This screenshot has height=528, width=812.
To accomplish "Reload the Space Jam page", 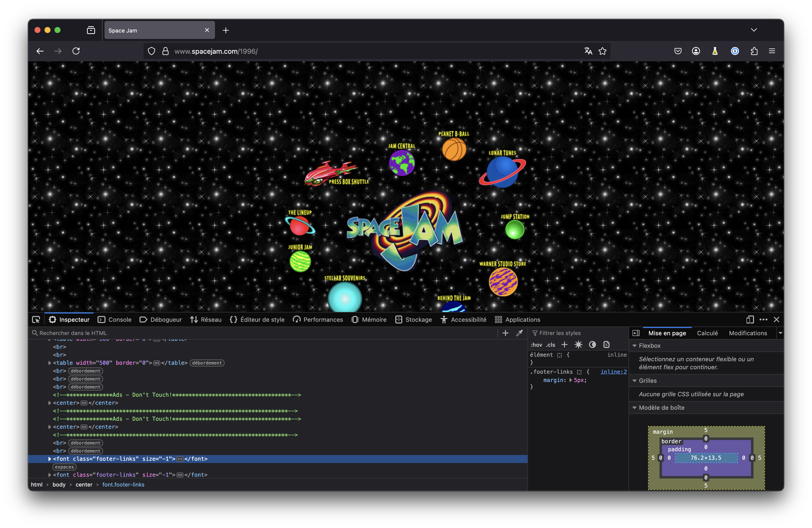I will tap(76, 51).
